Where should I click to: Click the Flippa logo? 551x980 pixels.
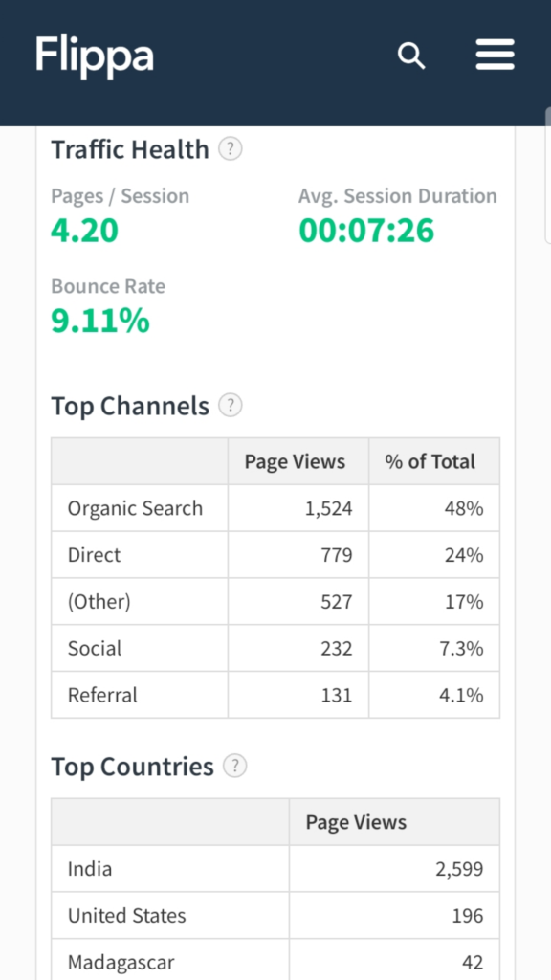click(x=95, y=57)
